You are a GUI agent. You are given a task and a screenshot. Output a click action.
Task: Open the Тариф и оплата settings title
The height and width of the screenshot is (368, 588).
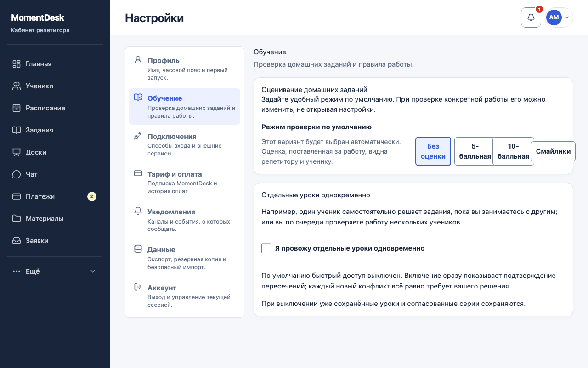pyautogui.click(x=175, y=174)
